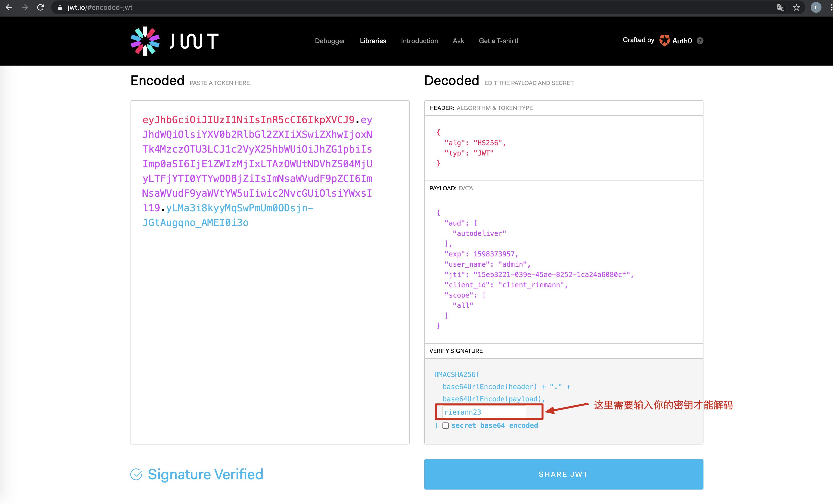The height and width of the screenshot is (504, 833).
Task: Open the browser profile avatar
Action: click(816, 7)
